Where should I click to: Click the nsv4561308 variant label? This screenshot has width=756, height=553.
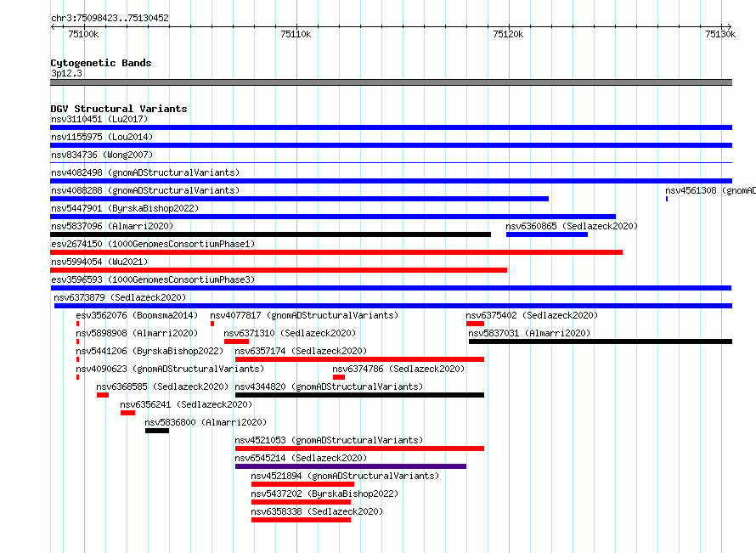(710, 190)
